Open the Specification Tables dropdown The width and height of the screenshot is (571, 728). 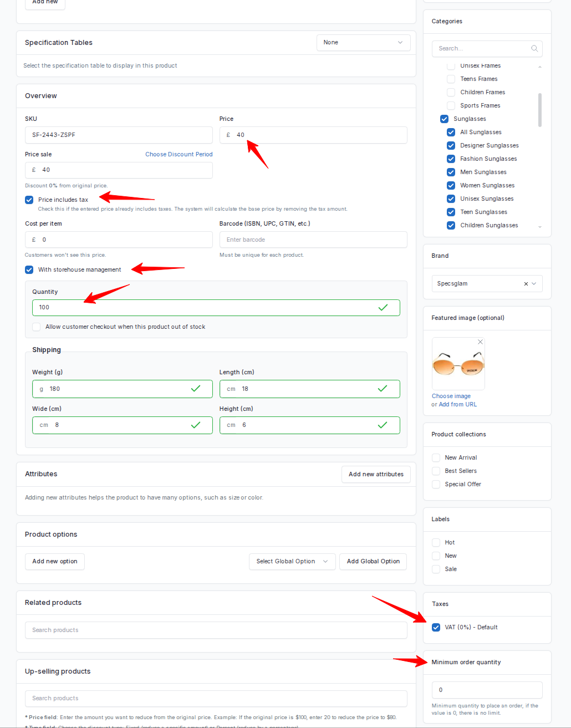pyautogui.click(x=364, y=43)
